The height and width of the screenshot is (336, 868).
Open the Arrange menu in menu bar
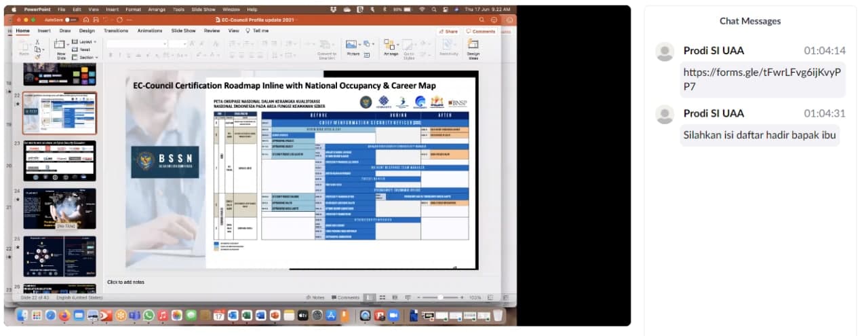(155, 10)
